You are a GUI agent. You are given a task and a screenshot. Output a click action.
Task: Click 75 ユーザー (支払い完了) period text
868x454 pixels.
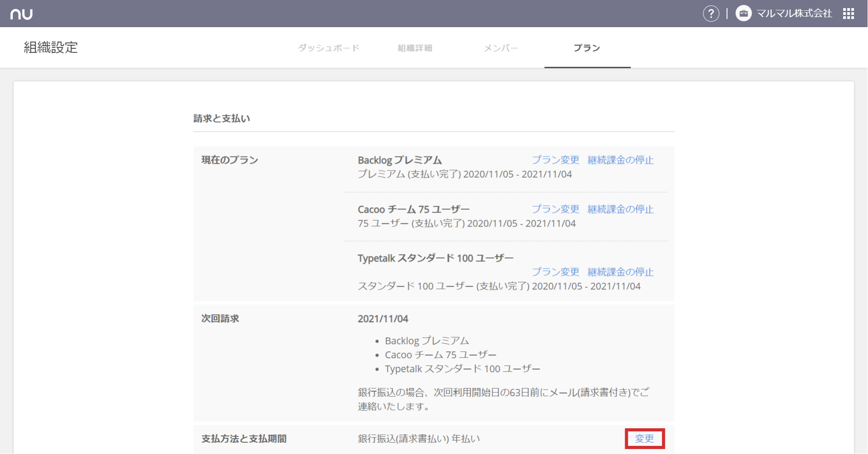(x=467, y=223)
